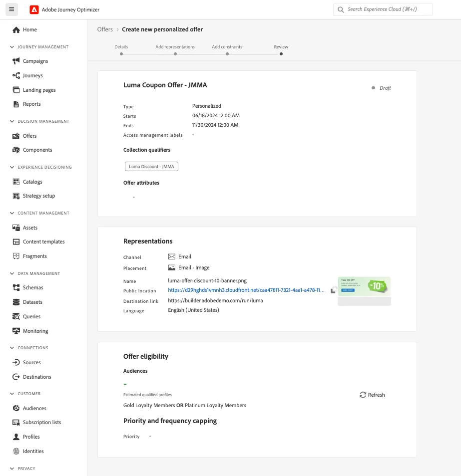
Task: Open Home via its house icon
Action: [16, 30]
